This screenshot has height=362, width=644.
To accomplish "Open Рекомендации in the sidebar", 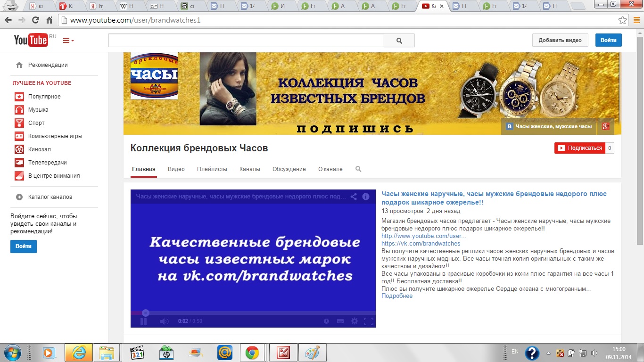I will [x=48, y=65].
